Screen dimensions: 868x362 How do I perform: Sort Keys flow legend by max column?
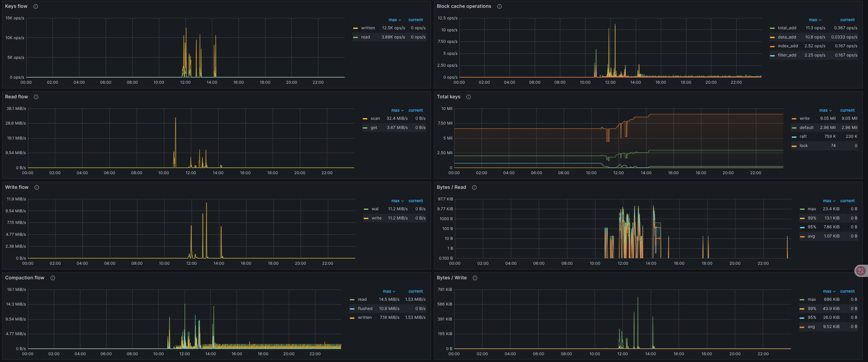[x=394, y=20]
